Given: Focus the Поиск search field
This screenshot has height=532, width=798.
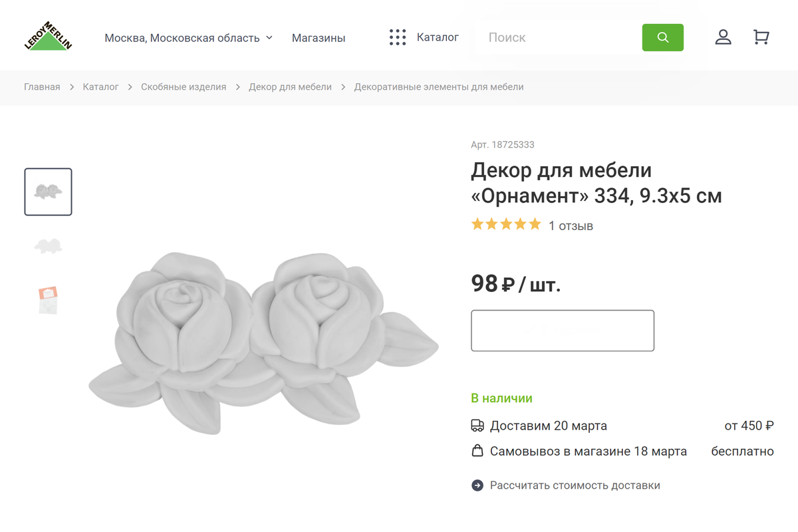Looking at the screenshot, I should [559, 38].
